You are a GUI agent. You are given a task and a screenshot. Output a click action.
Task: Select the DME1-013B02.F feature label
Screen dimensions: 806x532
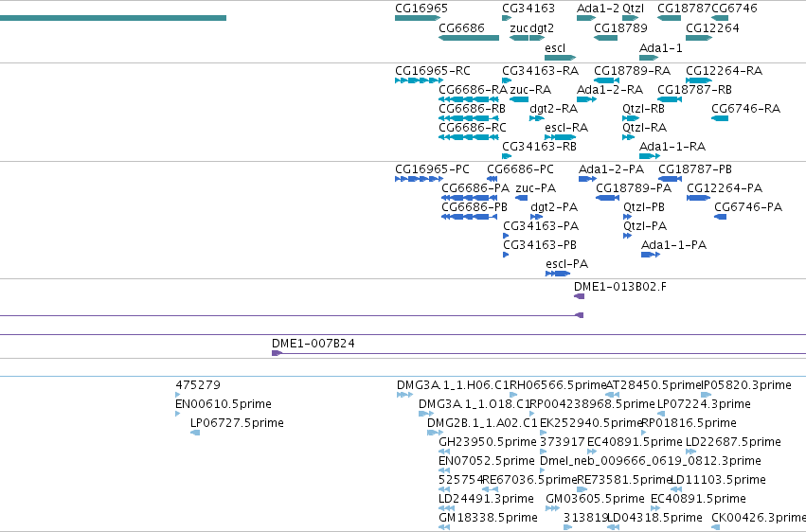[x=620, y=287]
